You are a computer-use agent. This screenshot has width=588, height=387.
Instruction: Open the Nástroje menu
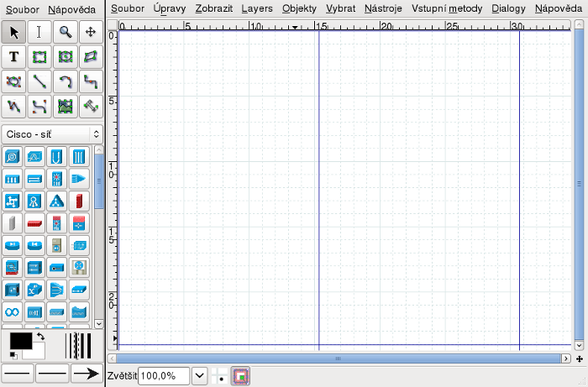(x=383, y=9)
